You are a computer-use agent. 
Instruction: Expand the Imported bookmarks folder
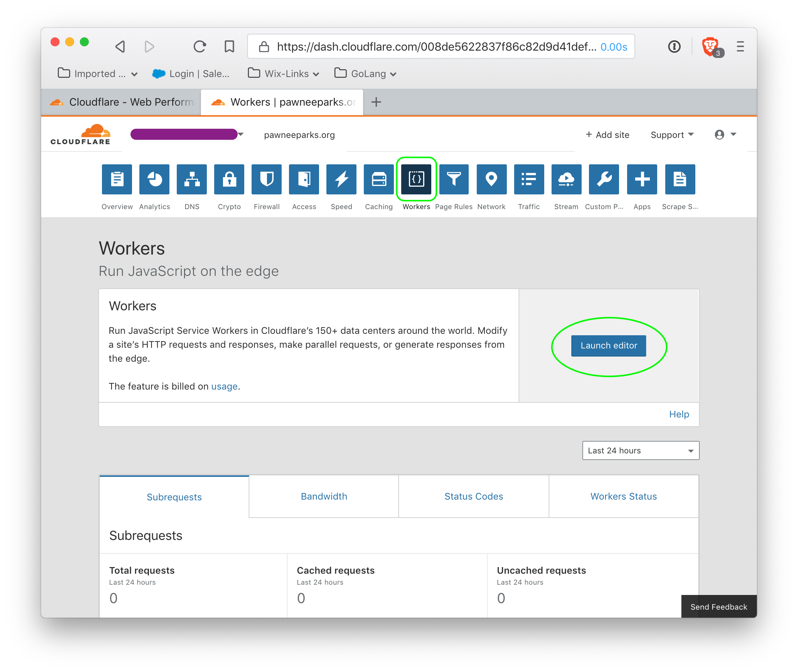pyautogui.click(x=98, y=73)
